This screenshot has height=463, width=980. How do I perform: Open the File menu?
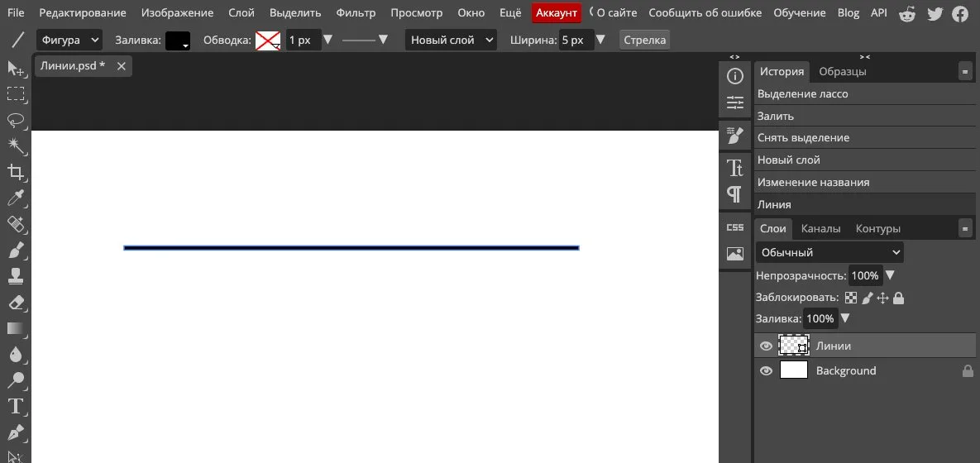pos(16,12)
